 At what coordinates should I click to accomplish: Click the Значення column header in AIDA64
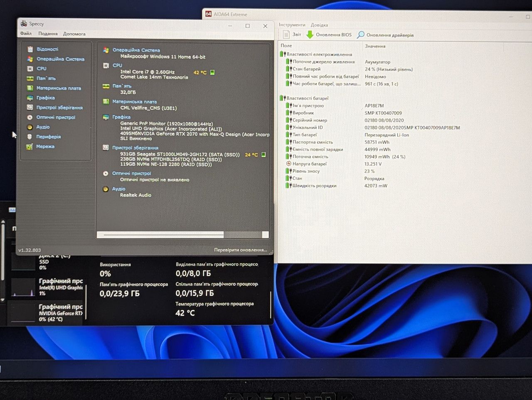375,46
